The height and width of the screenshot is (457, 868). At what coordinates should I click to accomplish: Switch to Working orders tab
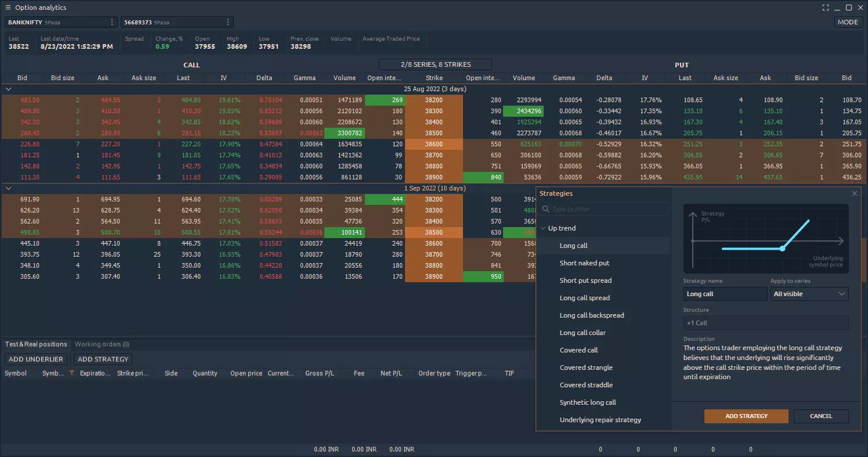pyautogui.click(x=102, y=344)
